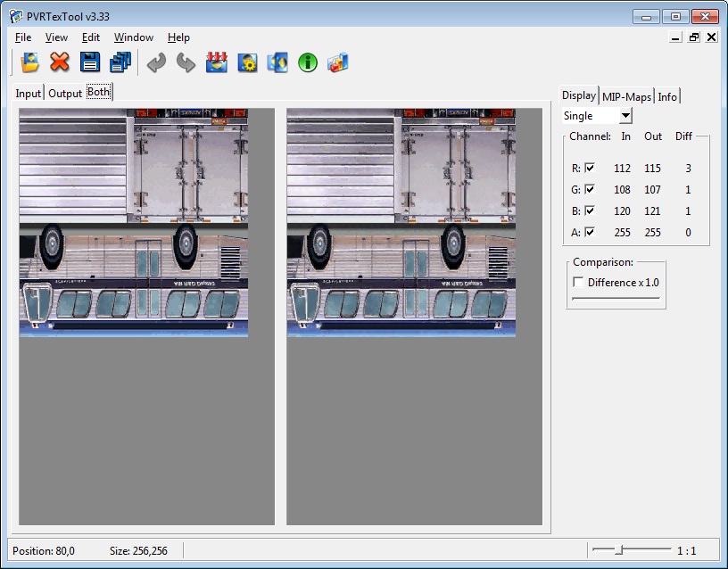The height and width of the screenshot is (569, 728).
Task: Click the zoom slider handle in the status bar
Action: 618,550
